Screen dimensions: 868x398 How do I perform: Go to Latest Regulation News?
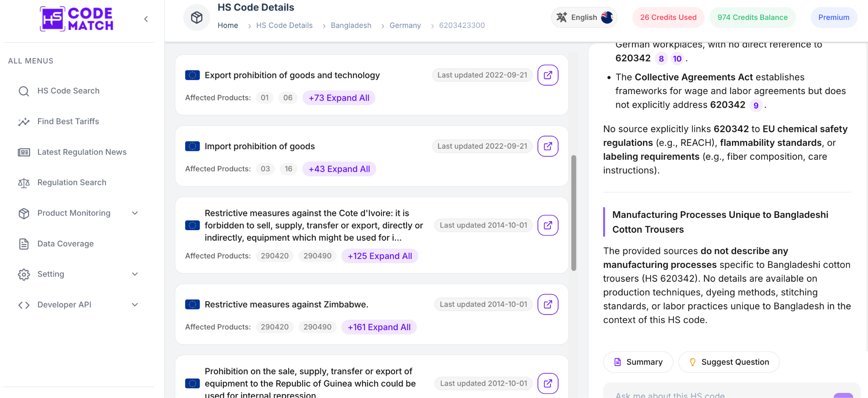pyautogui.click(x=82, y=152)
